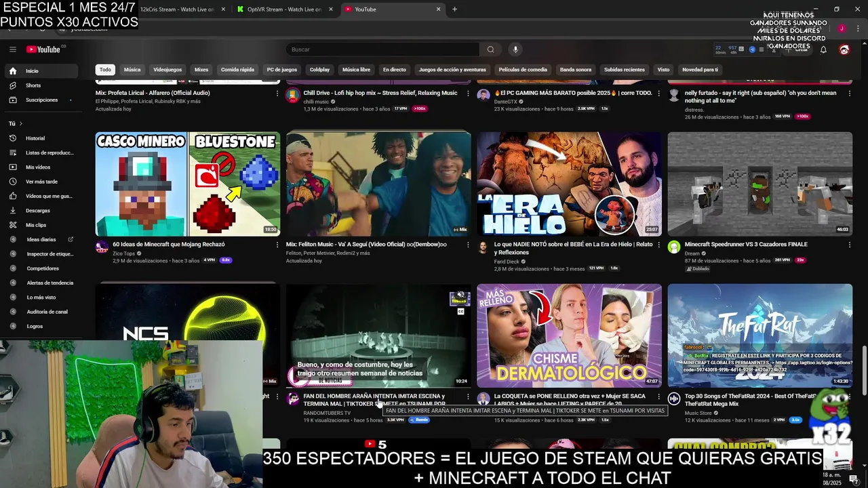Switch to the OptiVR Stream browser tab
Screen dimensions: 868x488
coord(284,9)
